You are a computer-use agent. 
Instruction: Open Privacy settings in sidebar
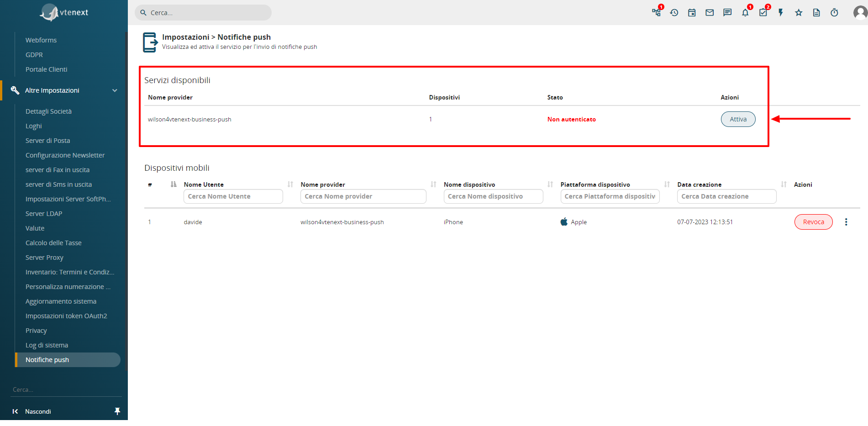(x=36, y=331)
